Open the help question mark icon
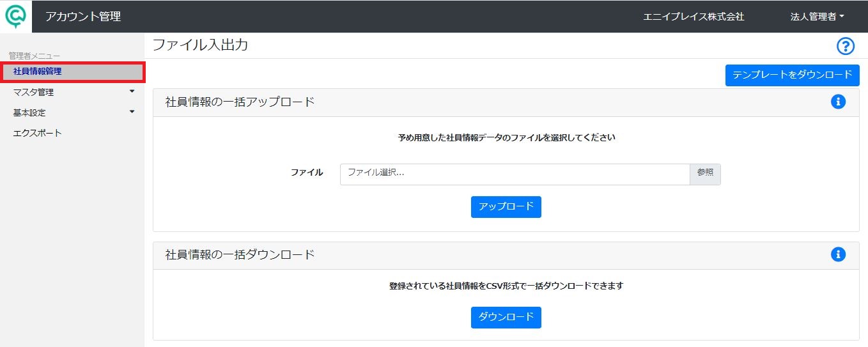 point(845,46)
